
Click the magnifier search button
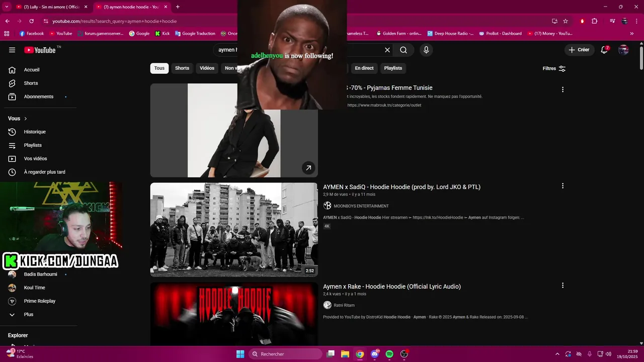point(404,50)
